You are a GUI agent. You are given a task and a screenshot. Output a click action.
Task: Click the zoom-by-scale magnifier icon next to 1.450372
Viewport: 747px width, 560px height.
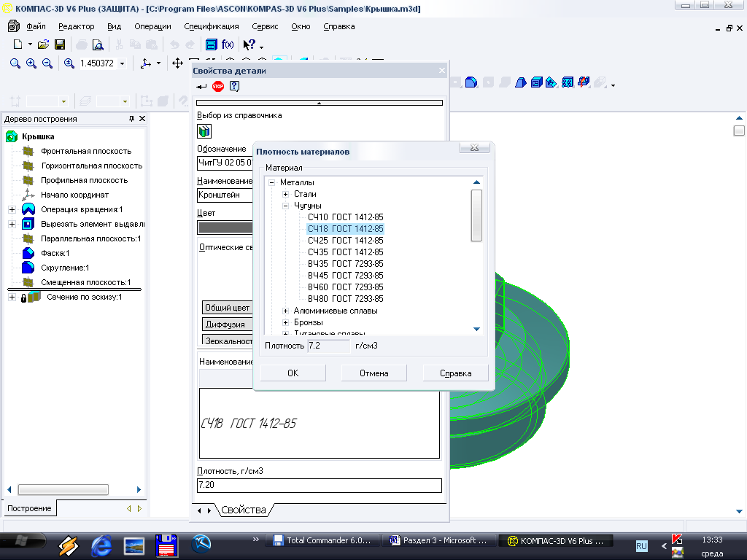pyautogui.click(x=69, y=63)
